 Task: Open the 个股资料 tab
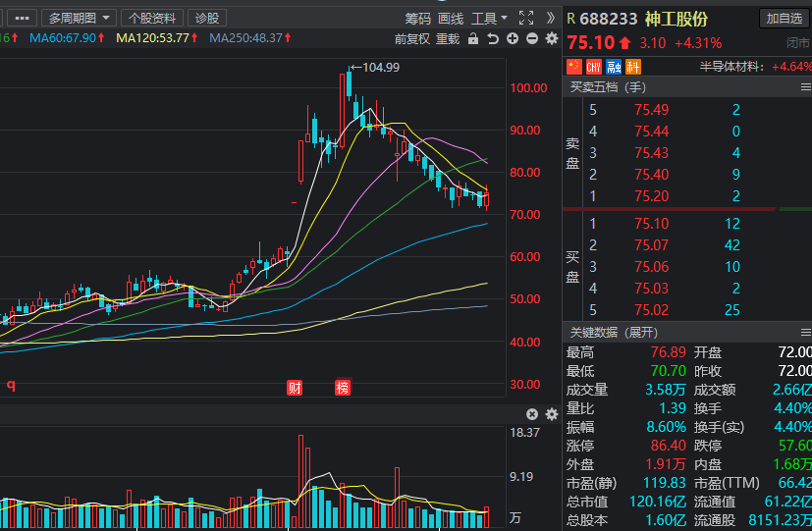click(x=152, y=18)
